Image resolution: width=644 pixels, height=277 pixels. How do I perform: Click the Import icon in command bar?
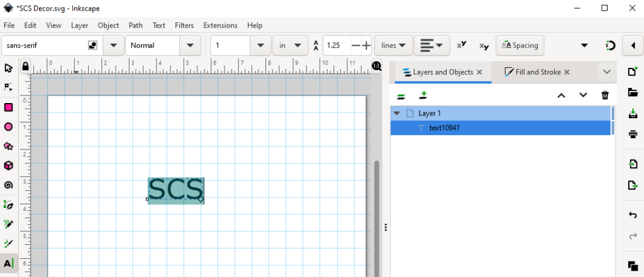(633, 164)
